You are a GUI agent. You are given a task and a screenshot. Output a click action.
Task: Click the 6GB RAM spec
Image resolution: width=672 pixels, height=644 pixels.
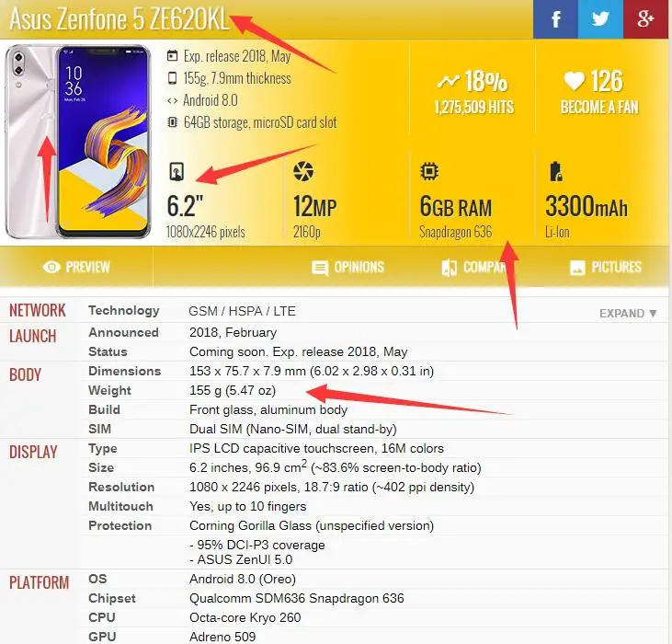[x=456, y=206]
